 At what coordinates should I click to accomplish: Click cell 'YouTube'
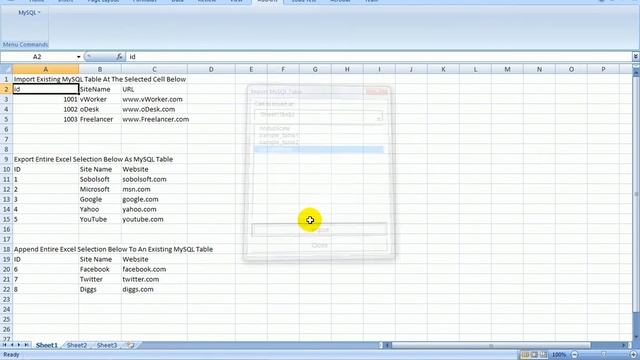tap(100, 219)
